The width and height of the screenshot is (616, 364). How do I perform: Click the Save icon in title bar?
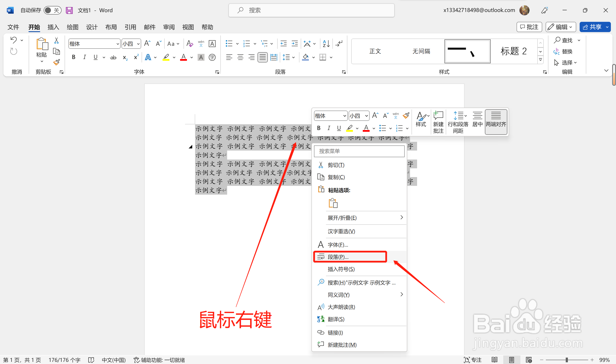point(69,10)
